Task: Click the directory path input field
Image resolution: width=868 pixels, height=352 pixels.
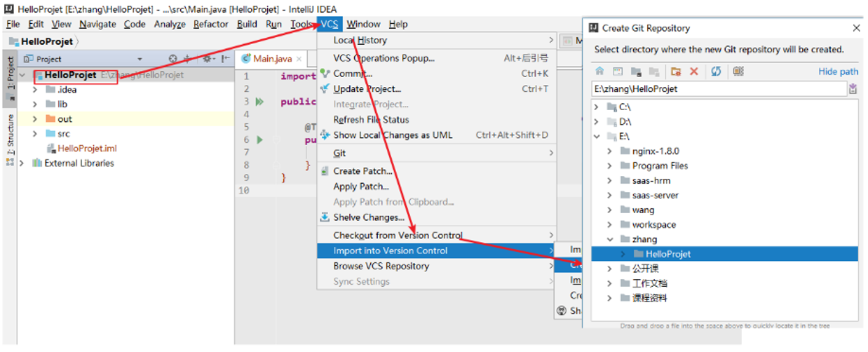Action: click(x=719, y=89)
